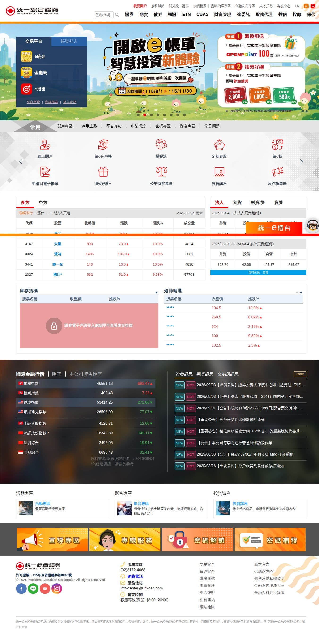The height and width of the screenshot is (644, 319).
Task: Select the e指發 platform icon
Action: pyautogui.click(x=26, y=89)
